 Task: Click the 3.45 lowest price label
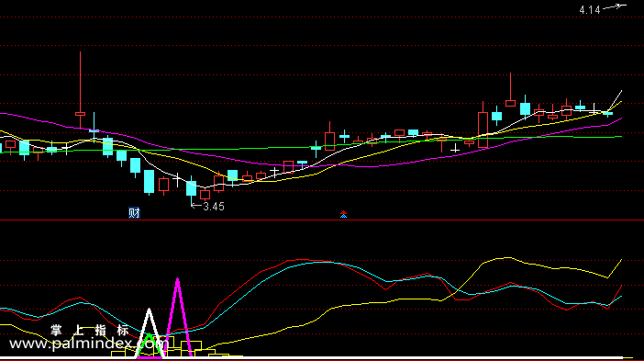pos(214,207)
